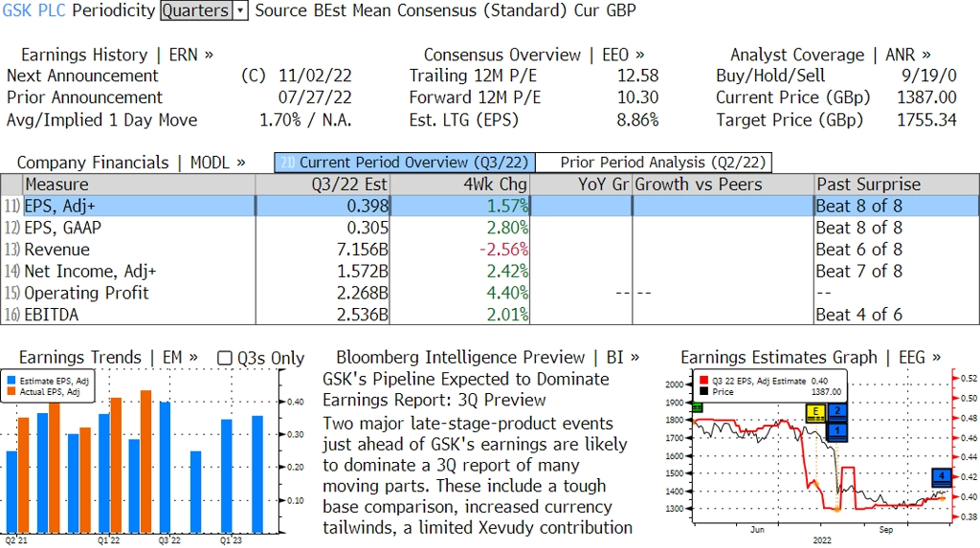Open Analyst Coverage ANR section
This screenshot has height=548, width=980.
pos(831,55)
